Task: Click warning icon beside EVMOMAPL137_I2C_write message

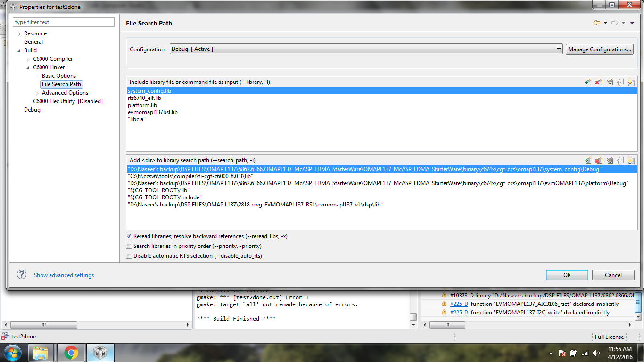Action: (x=444, y=313)
